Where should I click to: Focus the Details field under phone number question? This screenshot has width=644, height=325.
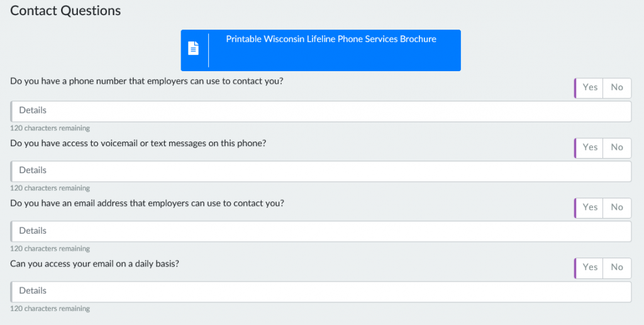[321, 111]
